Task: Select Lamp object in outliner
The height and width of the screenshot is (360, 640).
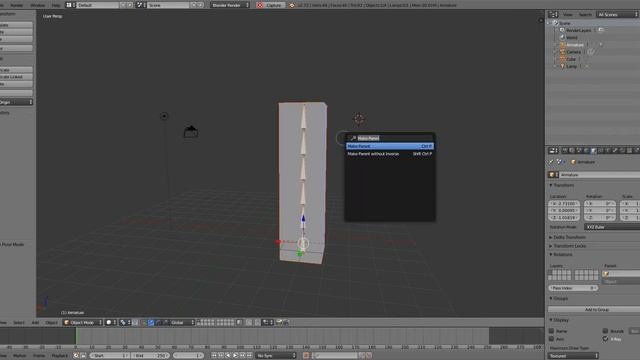Action: [571, 66]
